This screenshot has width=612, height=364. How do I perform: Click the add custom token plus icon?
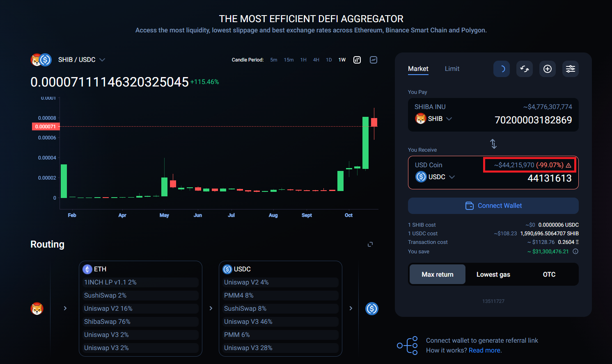548,69
